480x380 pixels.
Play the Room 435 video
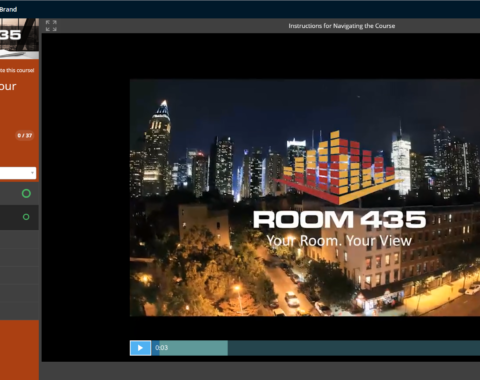pos(140,348)
